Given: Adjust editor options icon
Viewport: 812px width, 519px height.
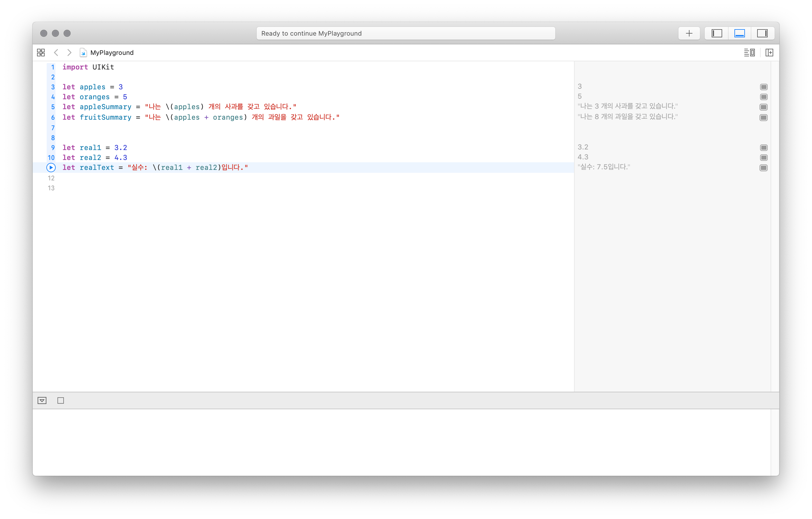Looking at the screenshot, I should [x=749, y=53].
